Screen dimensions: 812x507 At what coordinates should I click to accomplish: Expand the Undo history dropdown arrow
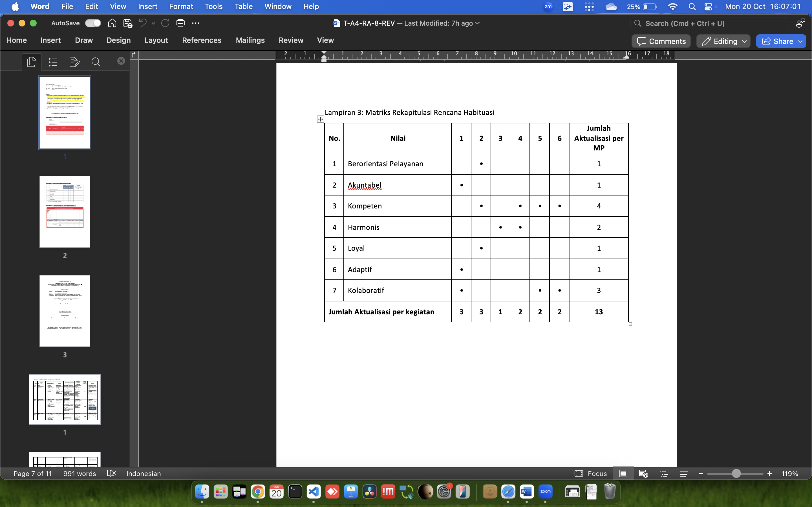coord(153,23)
